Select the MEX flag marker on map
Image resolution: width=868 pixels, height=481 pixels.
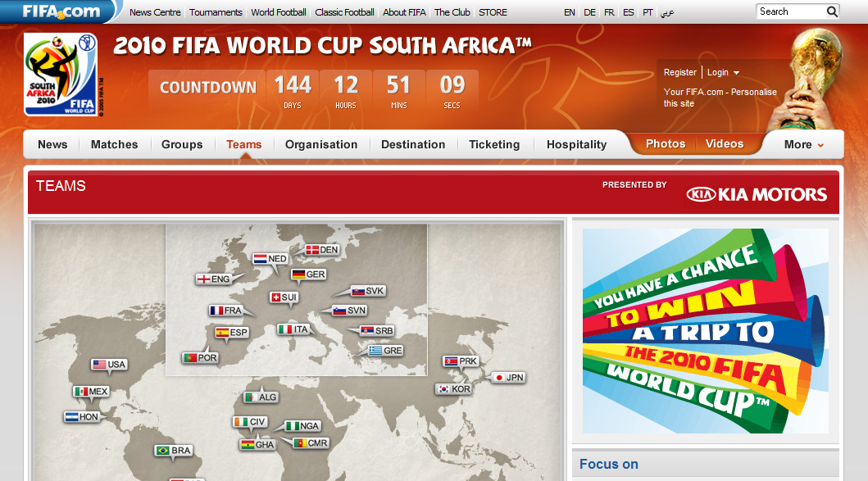91,392
